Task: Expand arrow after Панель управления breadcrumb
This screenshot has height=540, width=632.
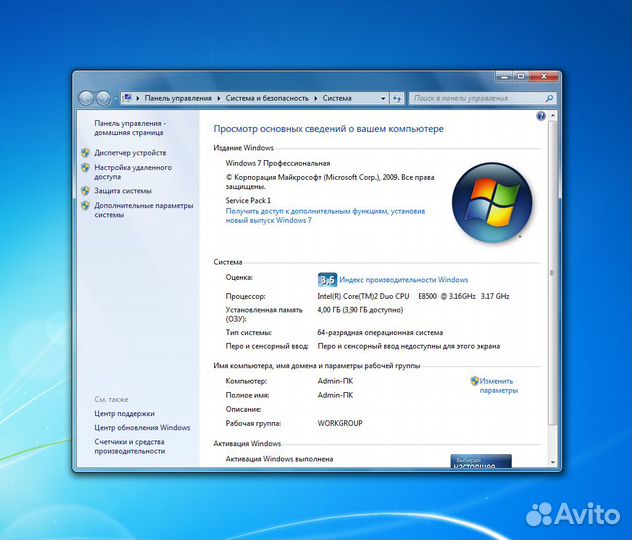Action: point(218,98)
